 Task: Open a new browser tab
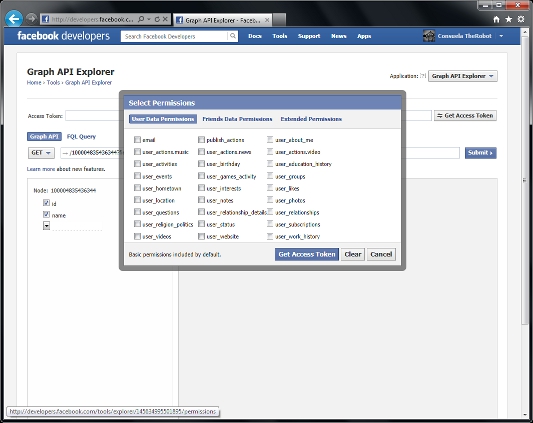[x=279, y=20]
